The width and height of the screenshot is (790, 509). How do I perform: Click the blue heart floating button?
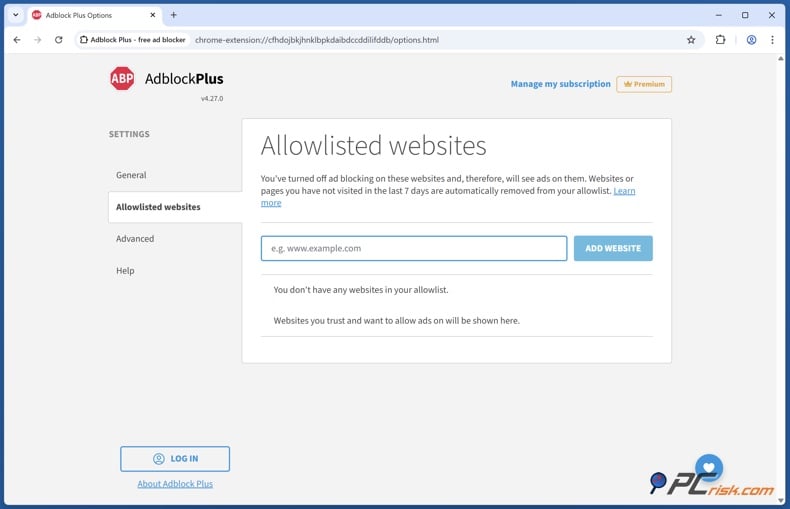[709, 468]
